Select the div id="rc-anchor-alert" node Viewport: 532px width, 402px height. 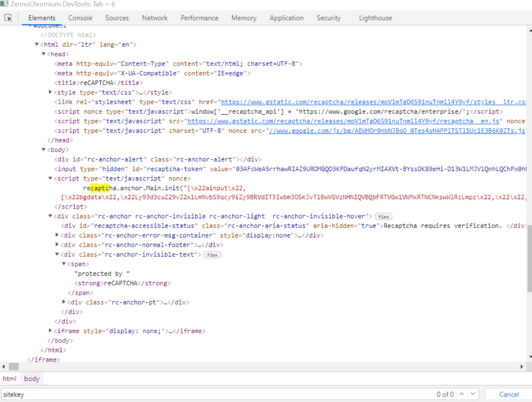[x=158, y=159]
